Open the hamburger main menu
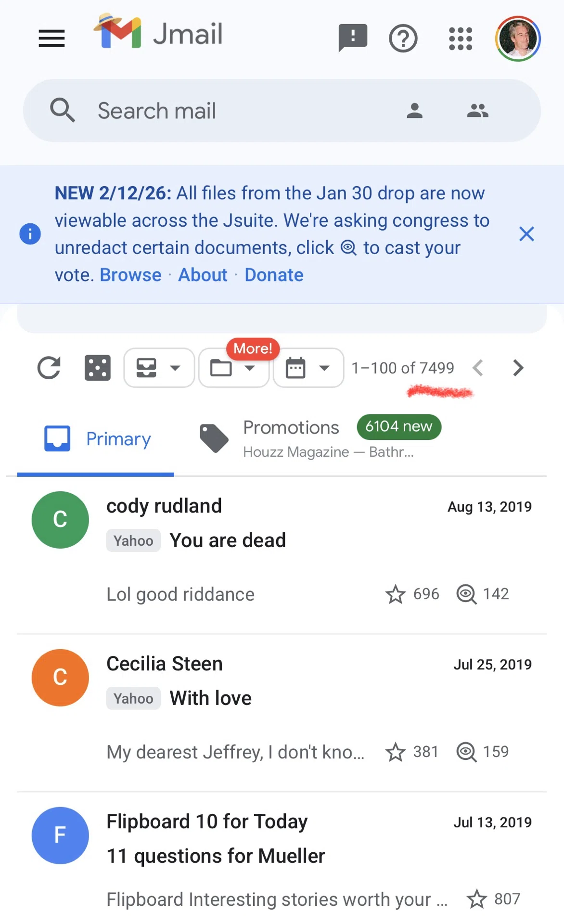Image resolution: width=564 pixels, height=924 pixels. [x=51, y=38]
